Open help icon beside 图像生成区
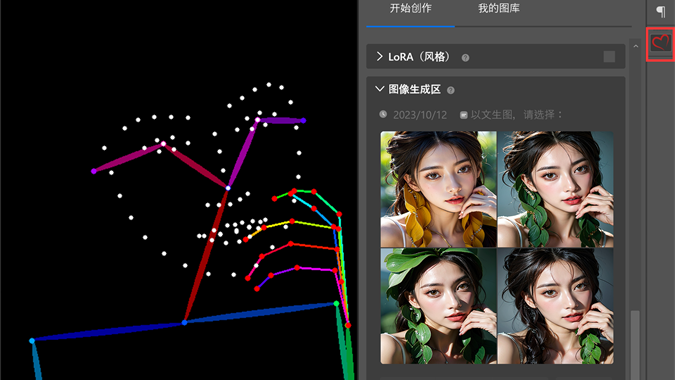The image size is (675, 380). [x=451, y=90]
